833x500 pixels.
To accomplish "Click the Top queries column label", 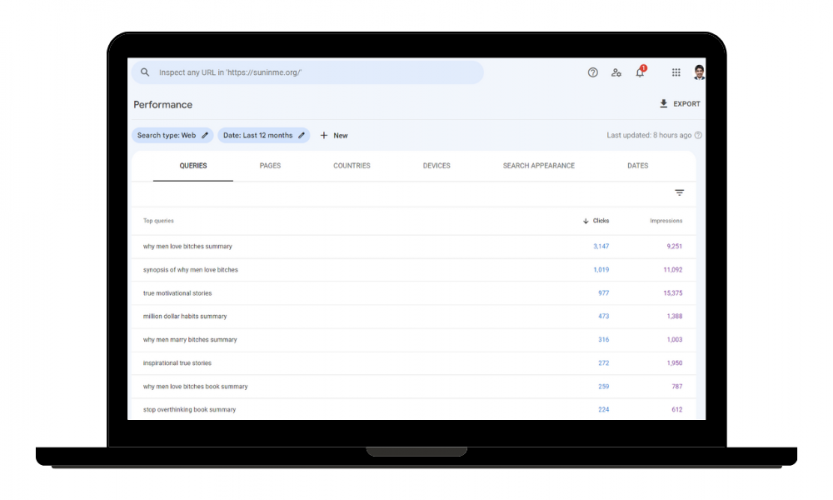I will [158, 221].
